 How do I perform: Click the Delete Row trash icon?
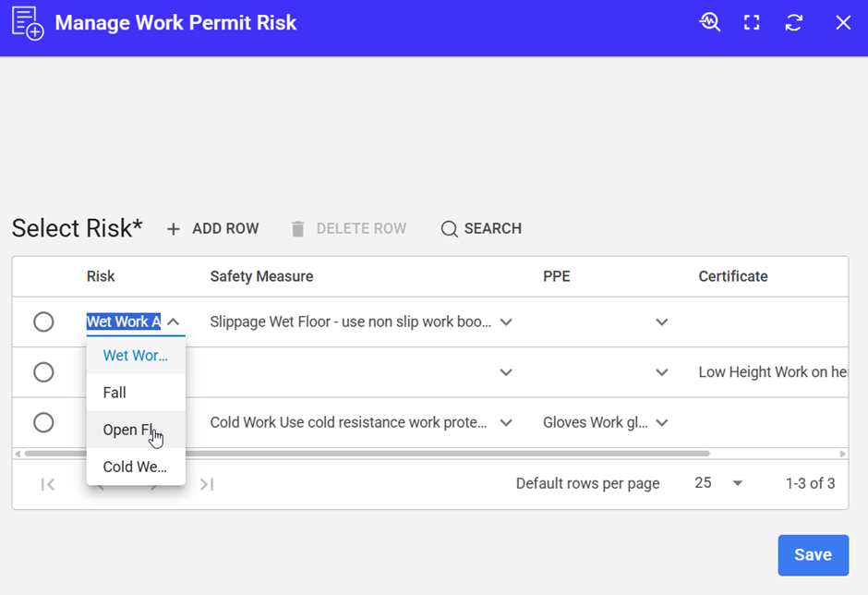(x=297, y=229)
